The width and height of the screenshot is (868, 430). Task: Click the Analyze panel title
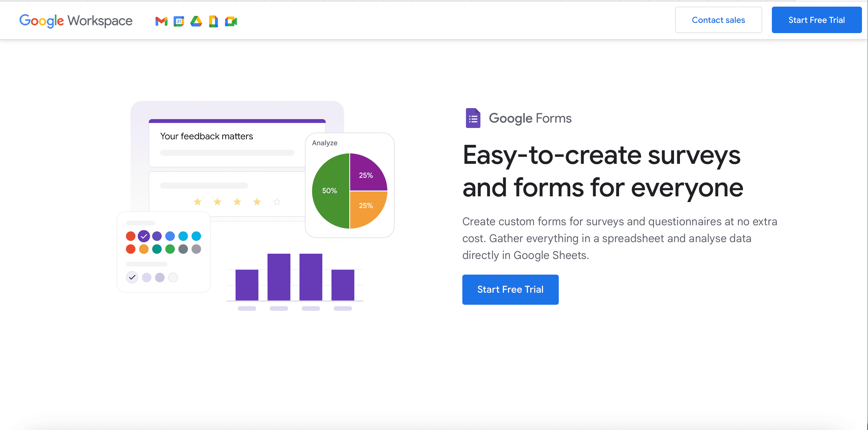tap(324, 143)
